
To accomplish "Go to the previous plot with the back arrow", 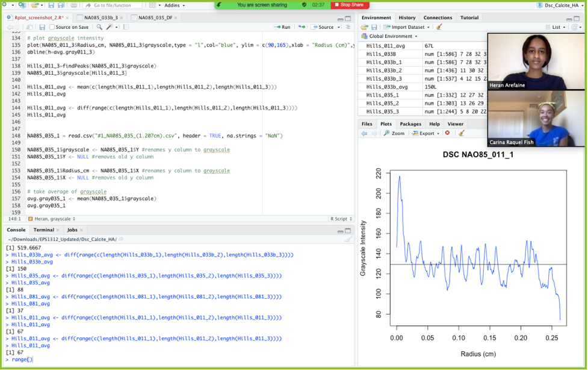I will tap(364, 133).
